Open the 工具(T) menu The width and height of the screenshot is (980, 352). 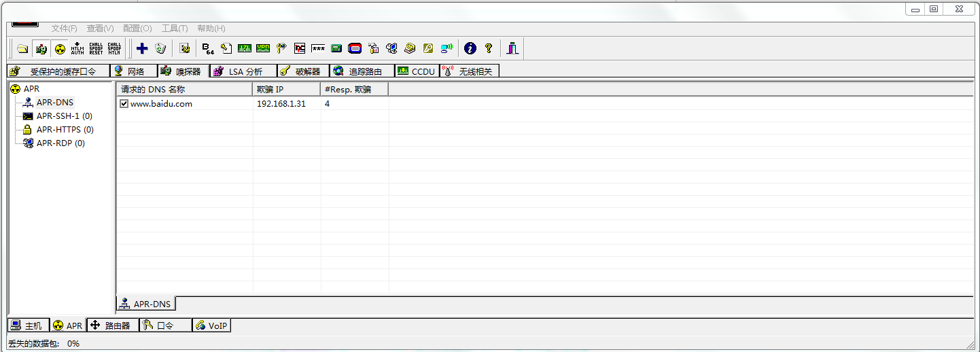[175, 29]
